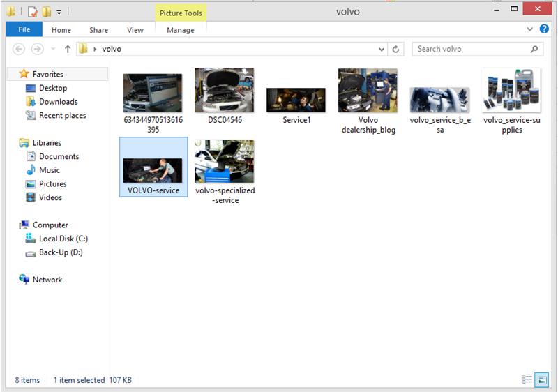Viewport: 558px width, 392px height.
Task: Open the Pictures library
Action: (53, 184)
